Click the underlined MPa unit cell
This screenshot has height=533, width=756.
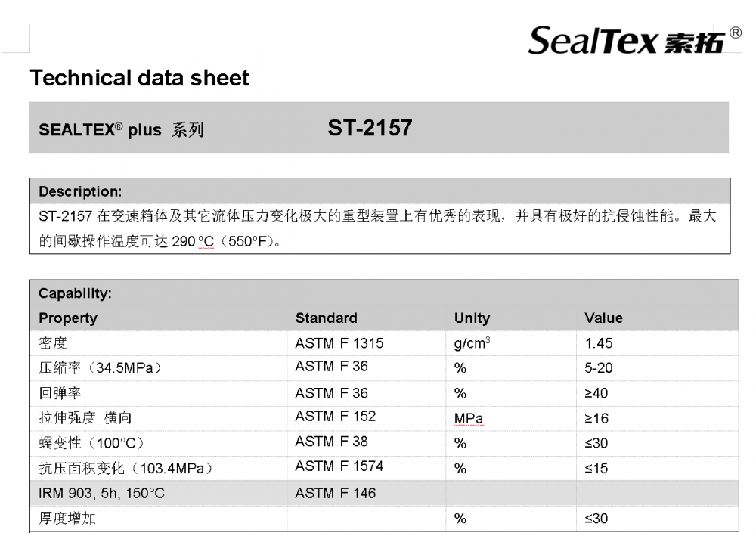point(469,419)
